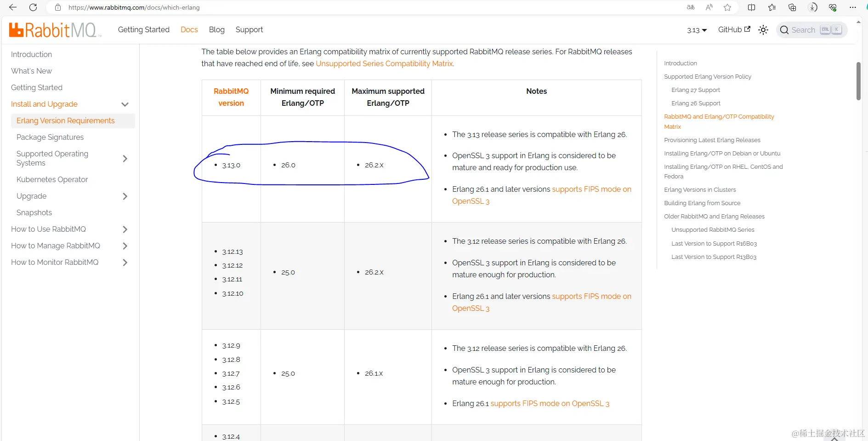Expand How to Monitor RabbitMQ chevron
868x441 pixels.
tap(125, 263)
